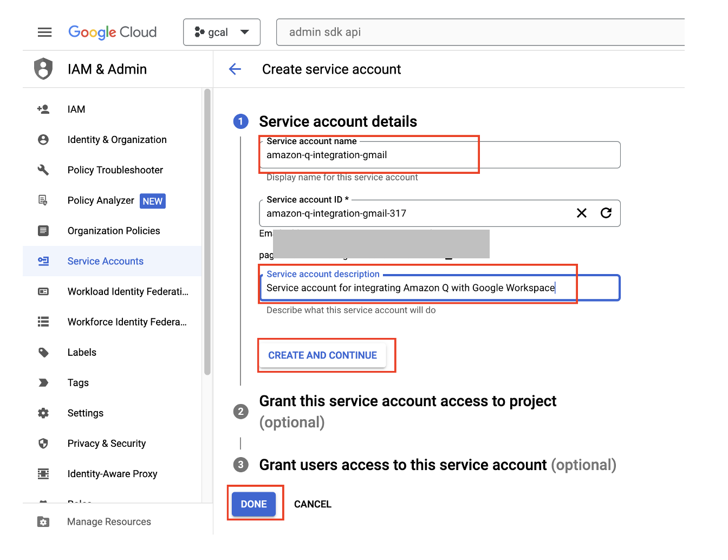Click the IAM & Admin heading
This screenshot has width=728, height=560.
(x=107, y=69)
